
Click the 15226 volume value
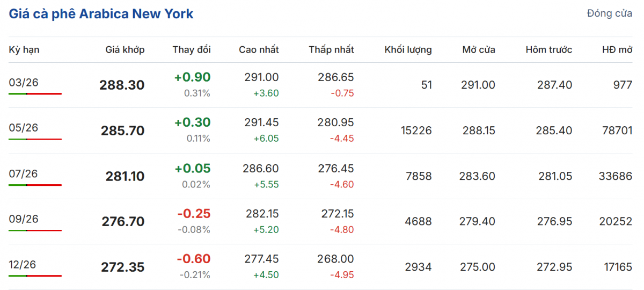coord(416,130)
